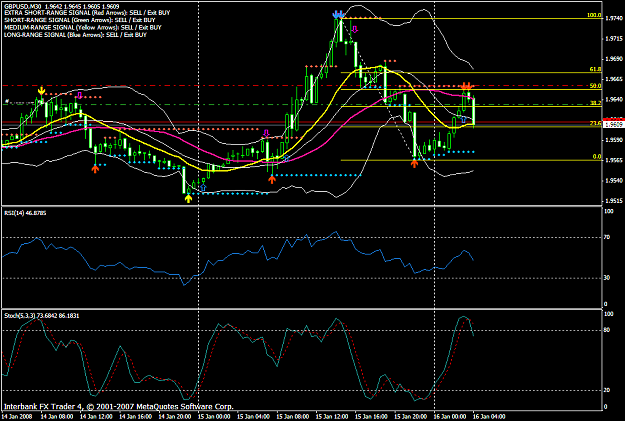Click the magenta down arrow right of the 1.9740 peak
Image resolution: width=625 pixels, height=421 pixels.
[355, 29]
